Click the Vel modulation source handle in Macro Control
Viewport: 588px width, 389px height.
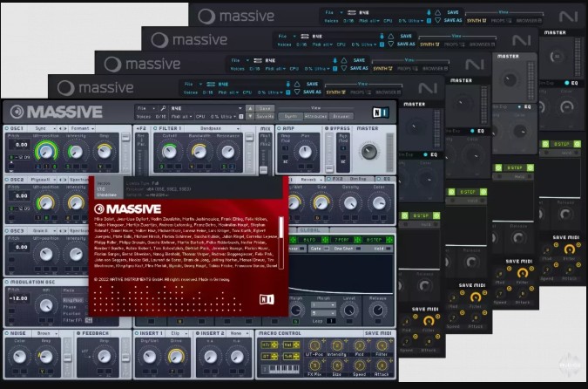click(292, 345)
